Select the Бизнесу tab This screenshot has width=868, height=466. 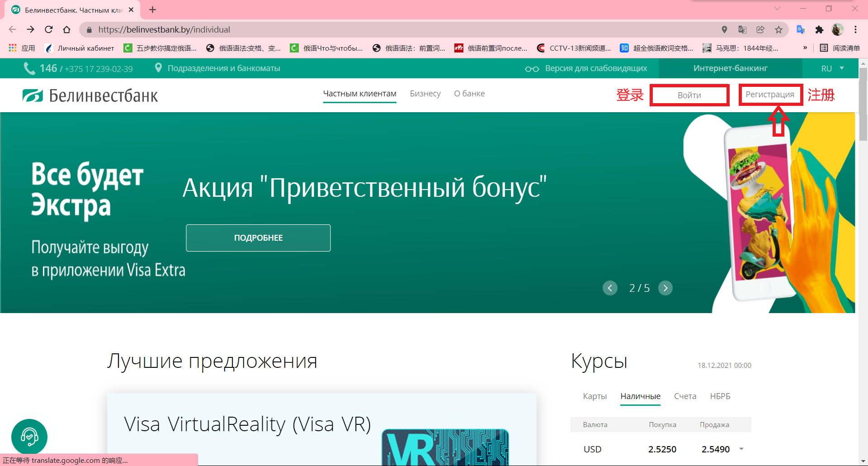coord(425,94)
